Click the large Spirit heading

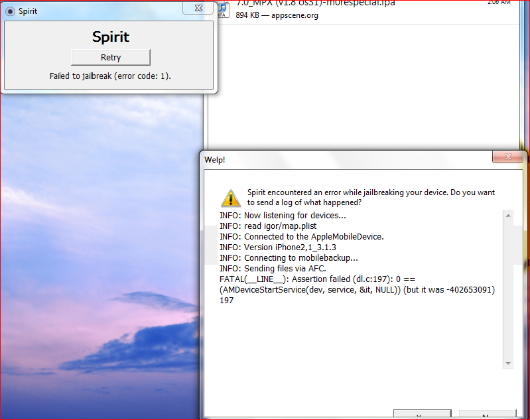(x=111, y=36)
